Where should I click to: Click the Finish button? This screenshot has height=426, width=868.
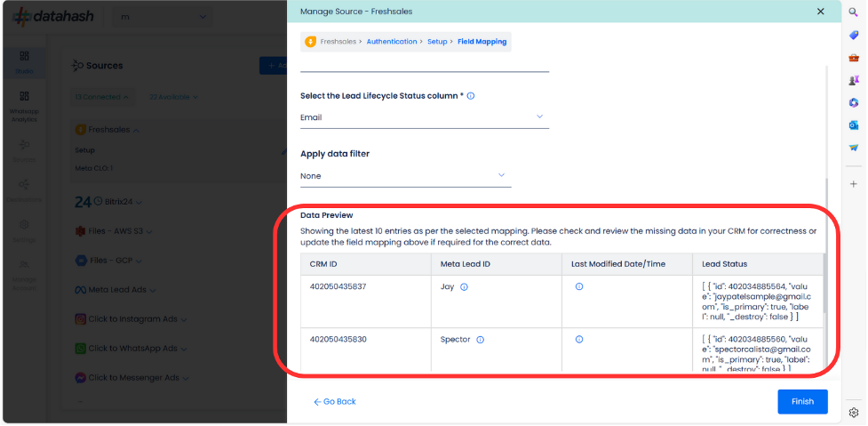pos(802,402)
